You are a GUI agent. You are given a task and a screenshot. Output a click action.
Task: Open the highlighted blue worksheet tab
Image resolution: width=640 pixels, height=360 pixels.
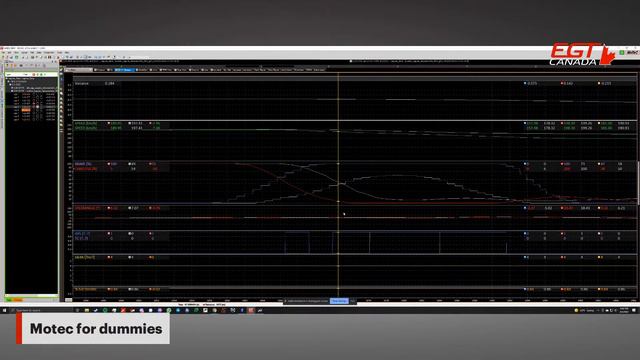pyautogui.click(x=124, y=70)
